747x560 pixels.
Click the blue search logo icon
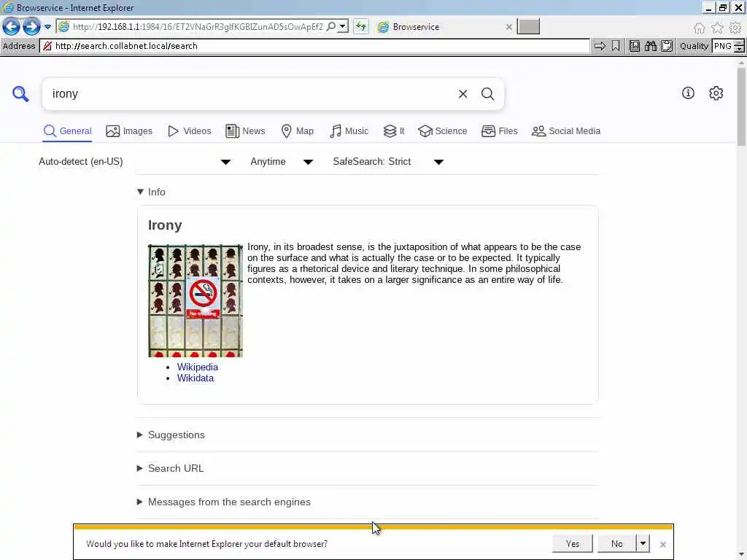pos(20,94)
